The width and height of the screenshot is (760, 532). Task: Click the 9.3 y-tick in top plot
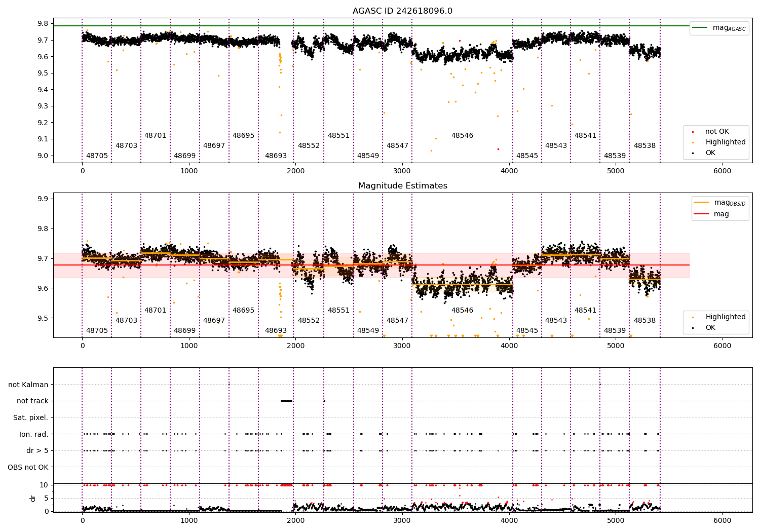[x=43, y=106]
